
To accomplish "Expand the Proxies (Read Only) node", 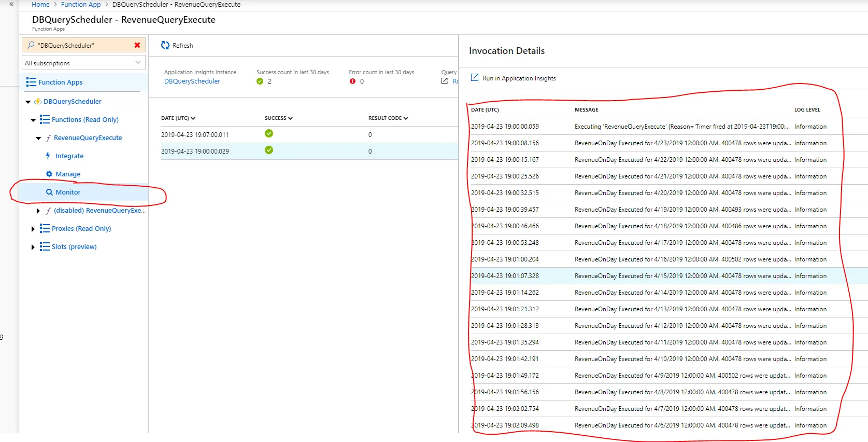I will pyautogui.click(x=33, y=229).
